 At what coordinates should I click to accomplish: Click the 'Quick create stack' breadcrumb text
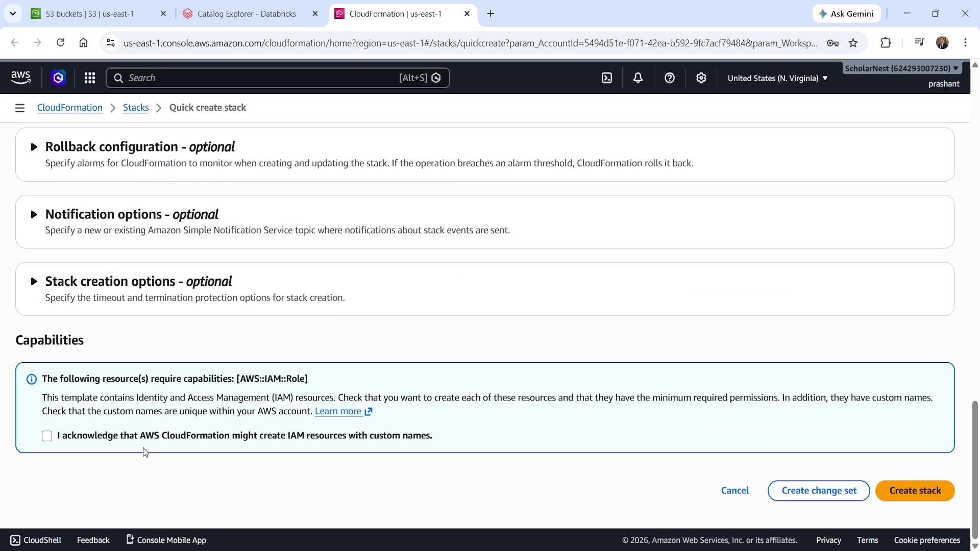(x=208, y=108)
